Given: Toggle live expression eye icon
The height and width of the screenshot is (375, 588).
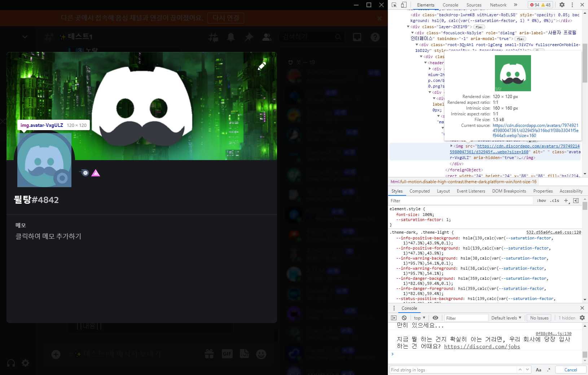Looking at the screenshot, I should click(x=435, y=318).
